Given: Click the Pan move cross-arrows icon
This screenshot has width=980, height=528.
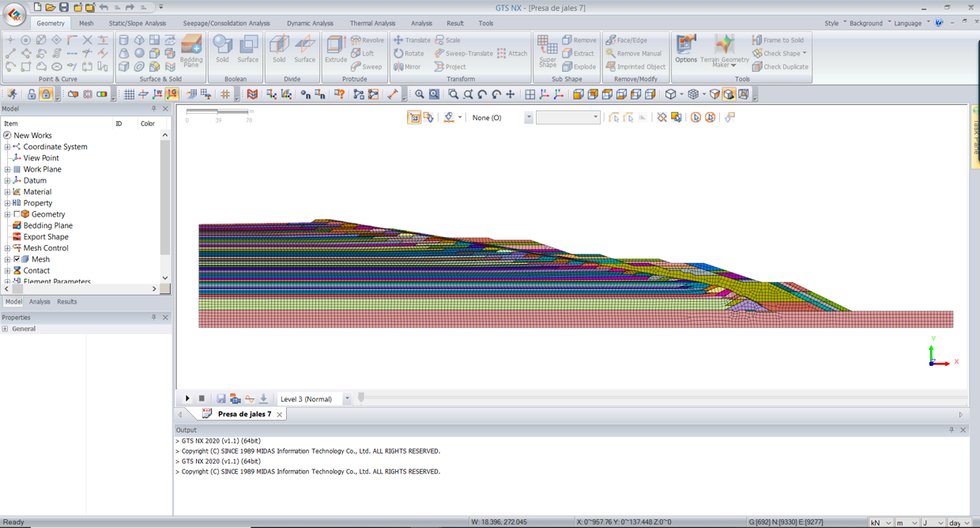Looking at the screenshot, I should pyautogui.click(x=511, y=94).
